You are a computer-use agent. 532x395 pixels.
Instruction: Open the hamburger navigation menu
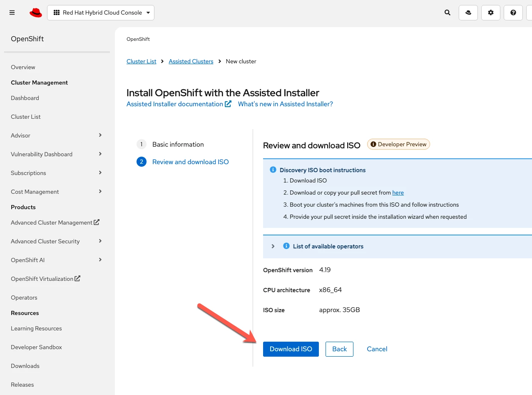pyautogui.click(x=12, y=12)
